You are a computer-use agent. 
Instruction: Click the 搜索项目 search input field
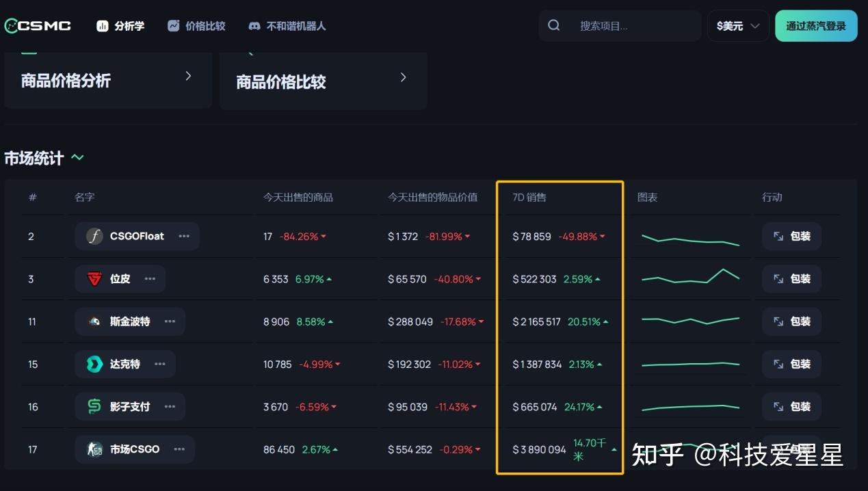[x=629, y=25]
